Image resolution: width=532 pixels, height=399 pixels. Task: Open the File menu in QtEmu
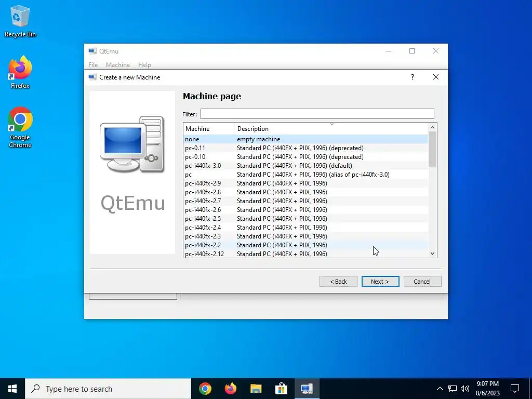click(93, 65)
